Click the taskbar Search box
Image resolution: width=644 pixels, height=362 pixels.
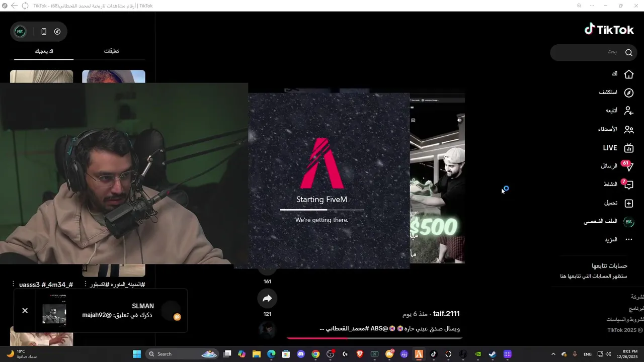pos(182,354)
